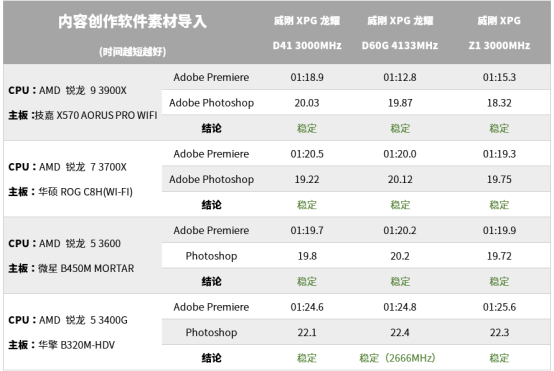Image resolution: width=554 pixels, height=371 pixels.
Task: Click the 22.1 Photoshop value for 3400G
Action: [307, 332]
